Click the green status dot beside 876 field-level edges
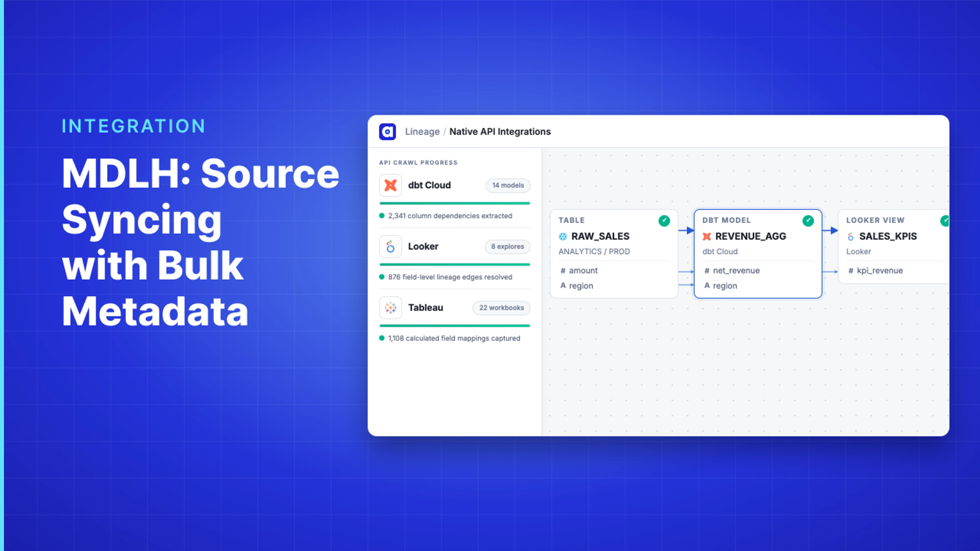980x551 pixels. pyautogui.click(x=382, y=277)
